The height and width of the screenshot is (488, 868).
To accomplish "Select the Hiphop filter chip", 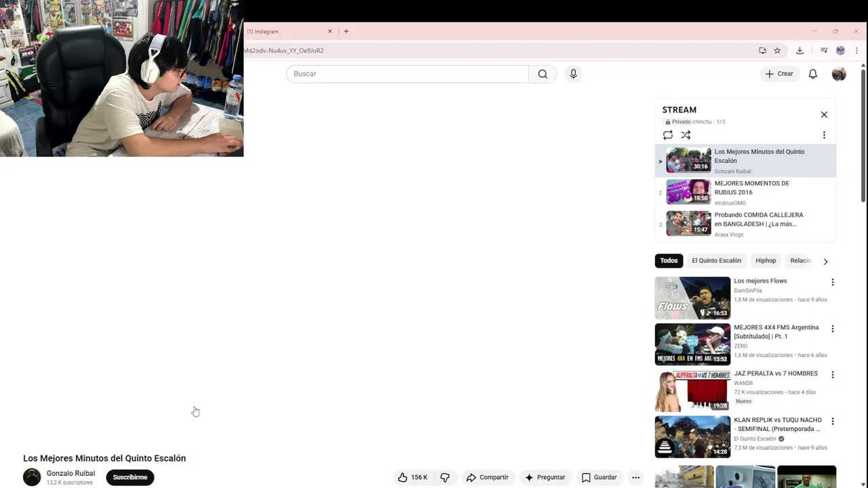I will coord(766,261).
